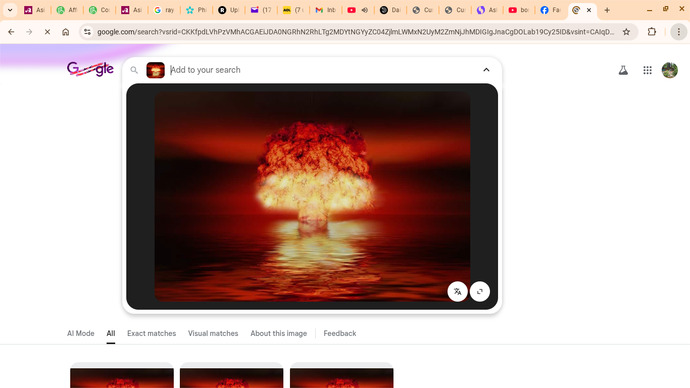Select the 'All' results tab
This screenshot has width=690, height=388.
click(x=110, y=333)
